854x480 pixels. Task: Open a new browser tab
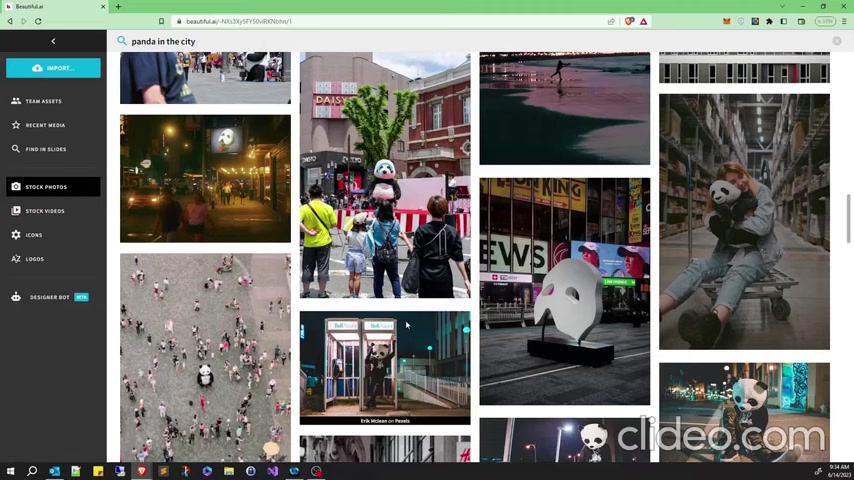coord(118,7)
